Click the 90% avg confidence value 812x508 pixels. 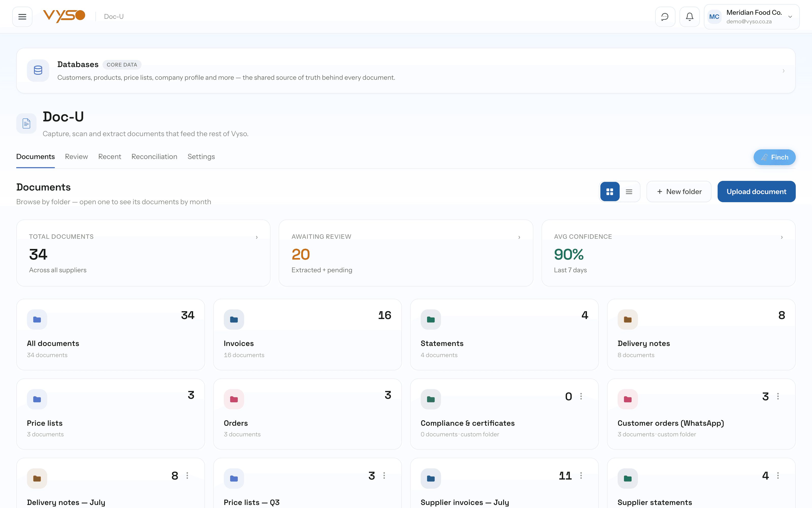569,254
